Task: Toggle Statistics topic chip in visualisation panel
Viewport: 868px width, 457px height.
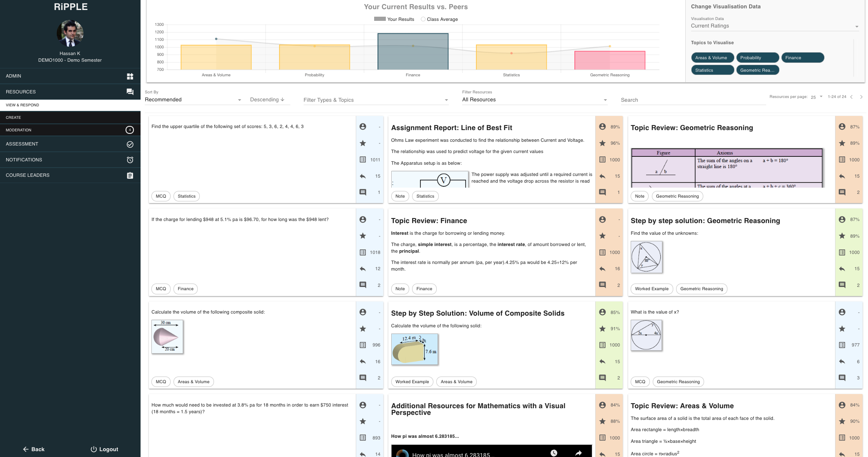Action: point(713,70)
